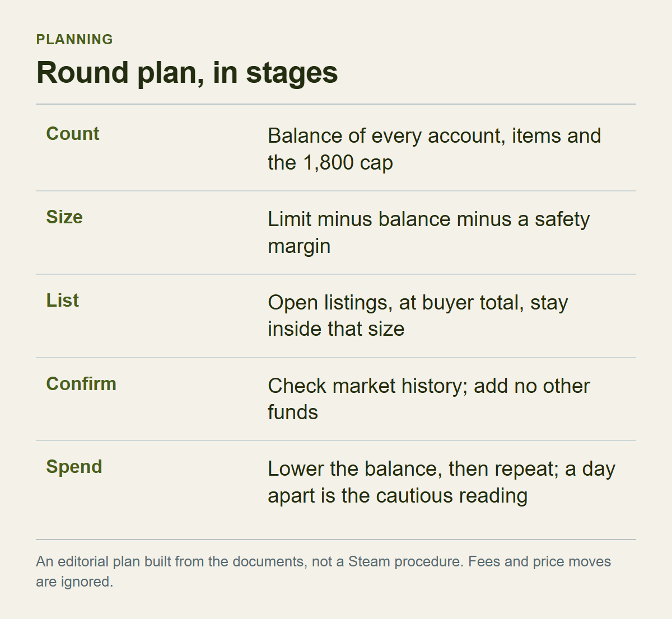
Task: Select the Spend stage label
Action: point(74,467)
